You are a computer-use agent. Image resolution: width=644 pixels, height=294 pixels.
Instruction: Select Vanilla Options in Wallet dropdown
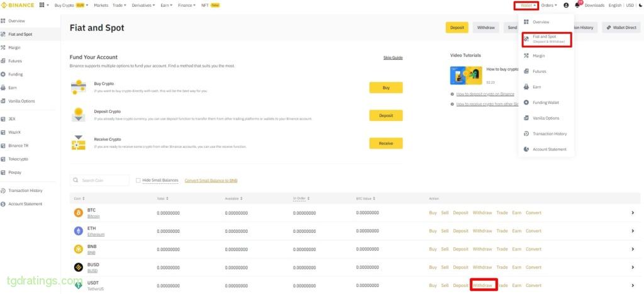(547, 118)
